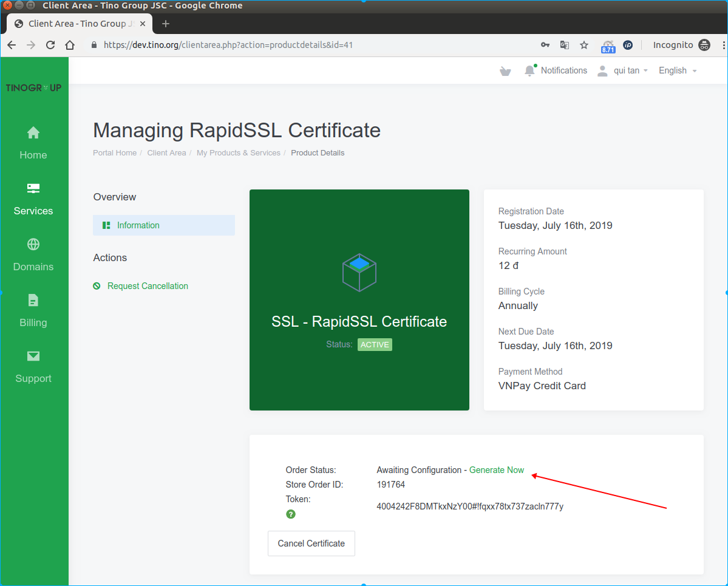Open a new browser tab
Viewport: 728px width, 586px height.
pos(166,24)
